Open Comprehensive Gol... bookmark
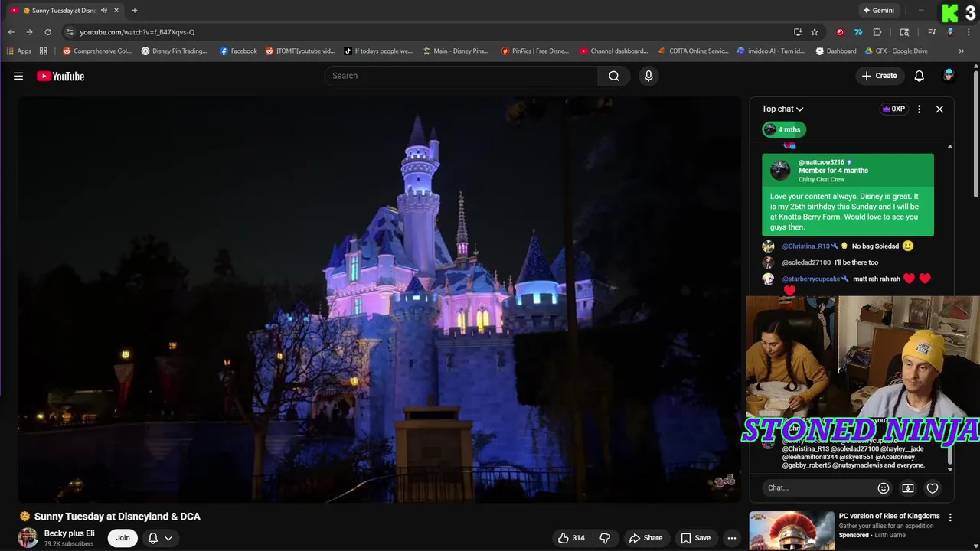 click(x=97, y=51)
